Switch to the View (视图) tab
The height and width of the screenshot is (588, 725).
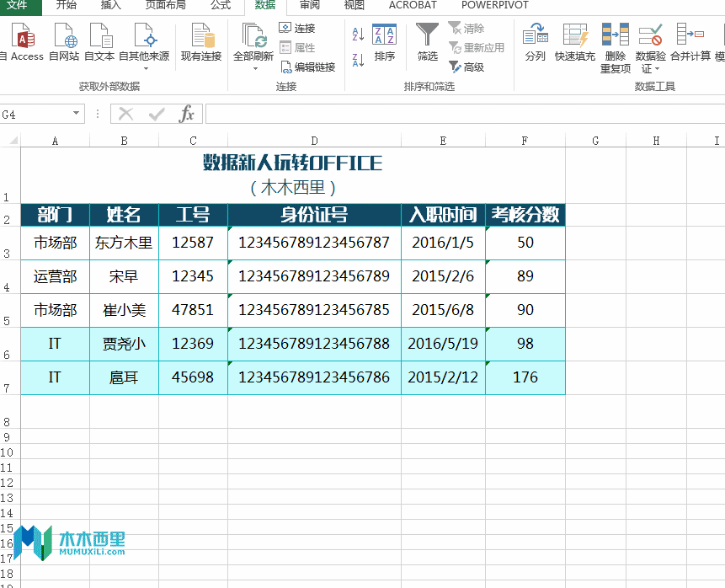(x=355, y=6)
